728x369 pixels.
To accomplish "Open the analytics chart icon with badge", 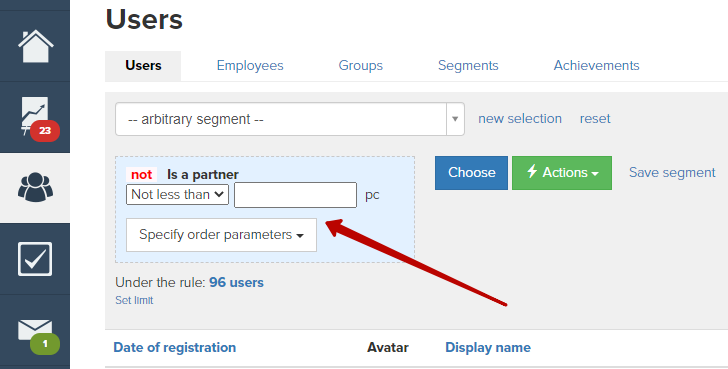I will 35,115.
